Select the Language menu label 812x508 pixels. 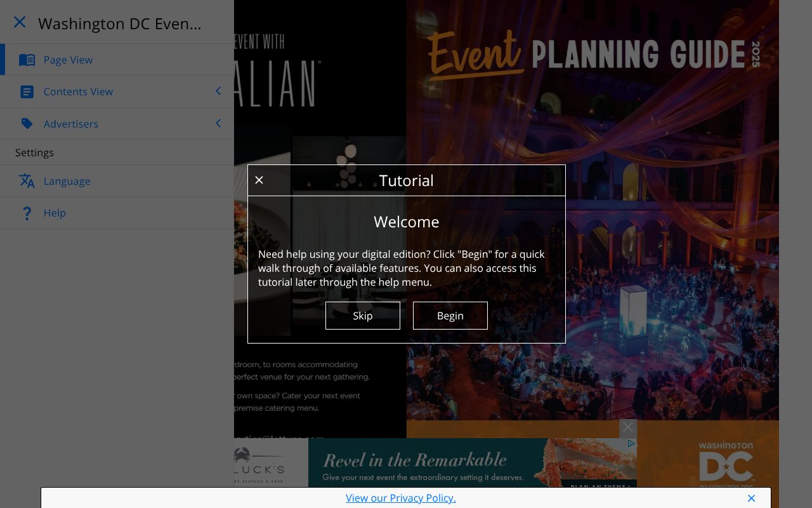[67, 181]
